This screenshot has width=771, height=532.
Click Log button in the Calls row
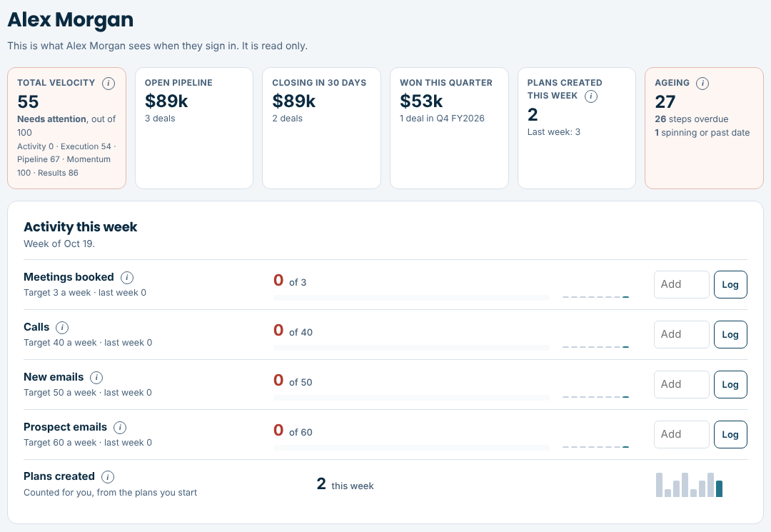730,334
